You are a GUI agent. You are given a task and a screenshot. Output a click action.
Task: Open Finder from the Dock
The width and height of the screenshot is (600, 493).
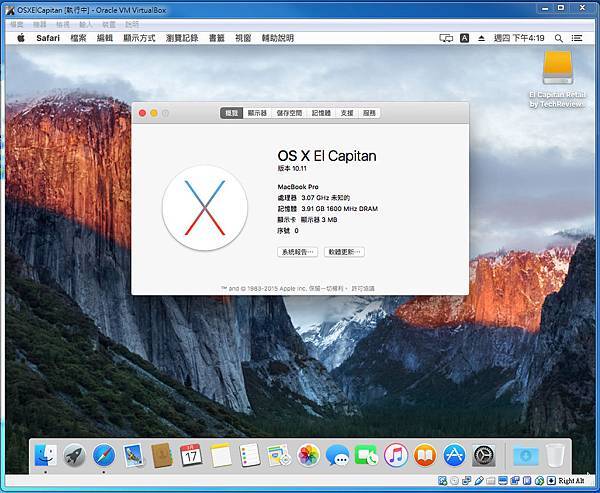[x=46, y=455]
